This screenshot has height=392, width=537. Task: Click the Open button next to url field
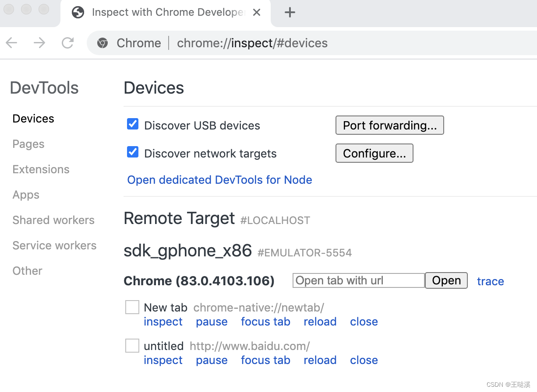pos(446,280)
